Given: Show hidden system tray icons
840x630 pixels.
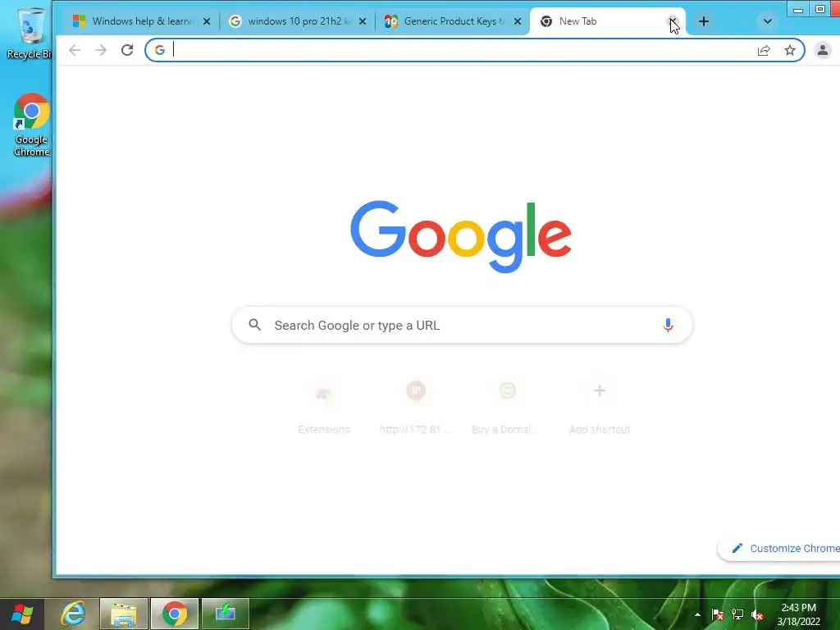Looking at the screenshot, I should point(697,614).
